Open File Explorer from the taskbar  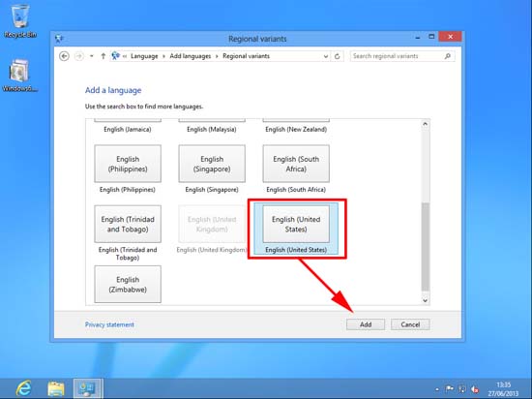coord(56,388)
